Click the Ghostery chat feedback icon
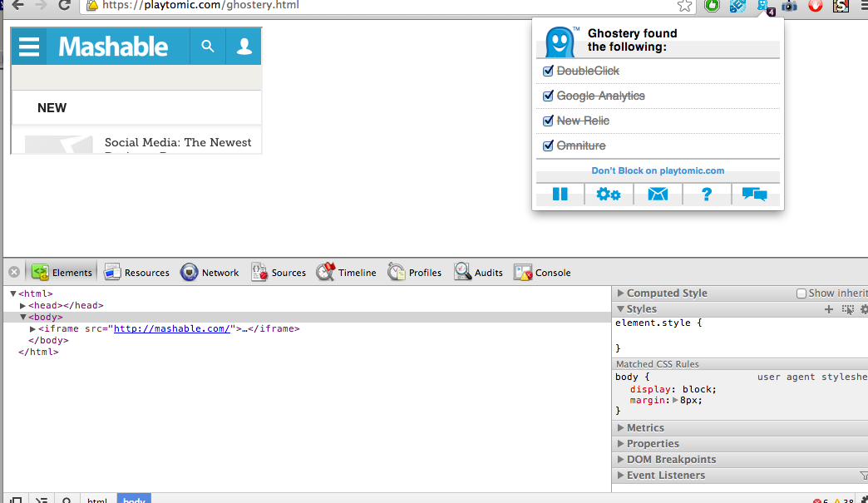 pos(755,195)
